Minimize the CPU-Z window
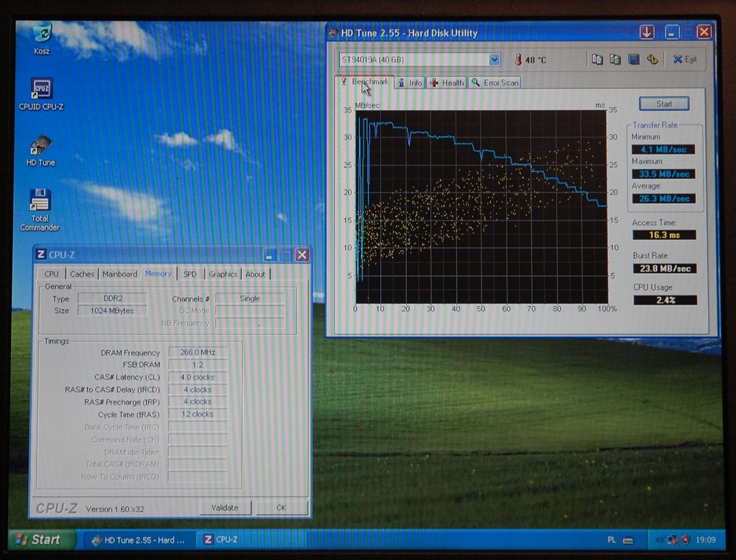Screen dimensions: 736x560 click(270, 255)
